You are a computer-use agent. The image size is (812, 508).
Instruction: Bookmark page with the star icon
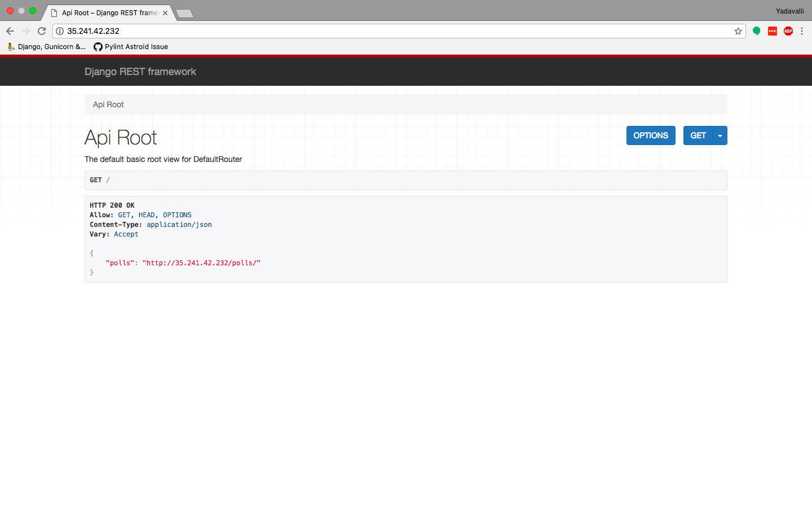[738, 31]
